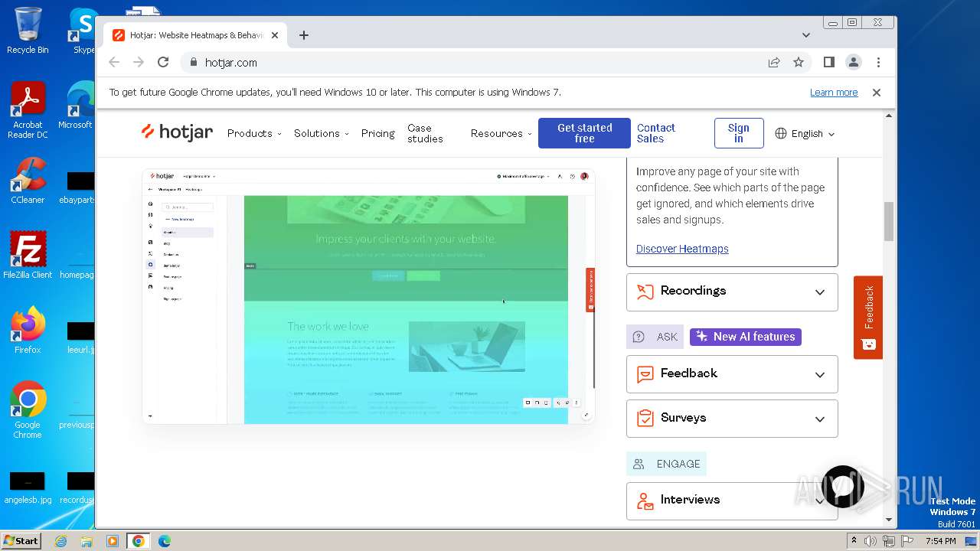Viewport: 980px width, 551px height.
Task: Open FileZilla Client desktop icon
Action: [28, 256]
